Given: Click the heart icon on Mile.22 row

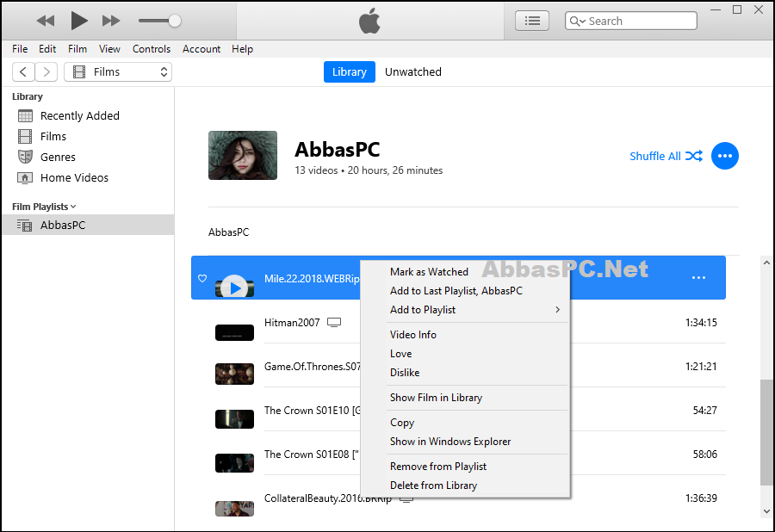Looking at the screenshot, I should (202, 278).
